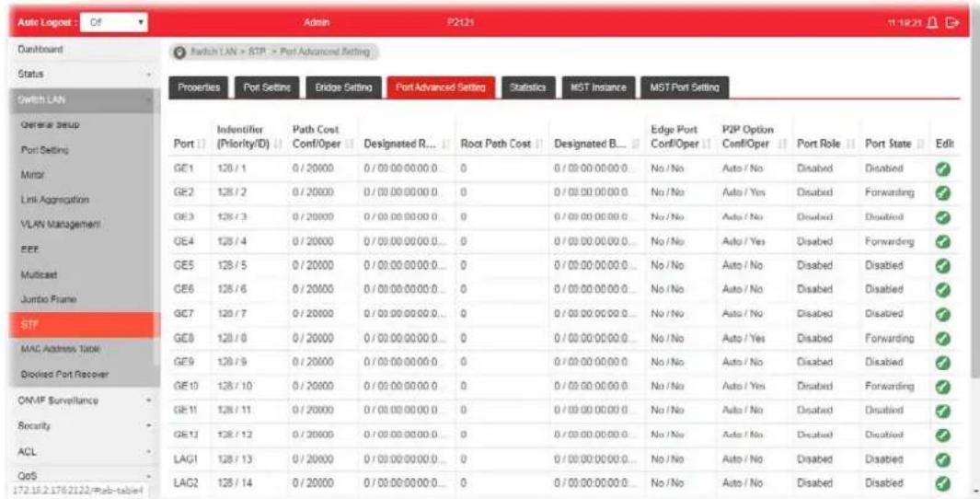Edit STP settings for port GE2

[x=942, y=193]
